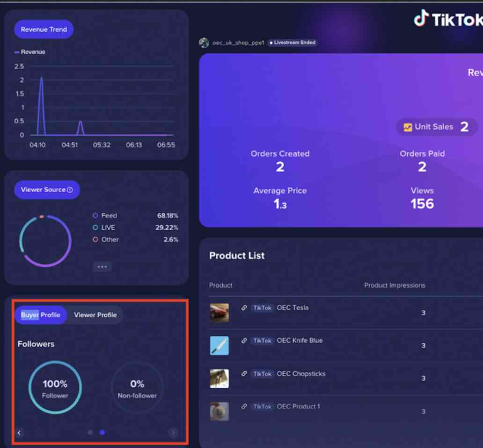Switch to the Viewer Profile tab
This screenshot has width=483, height=448.
point(95,315)
